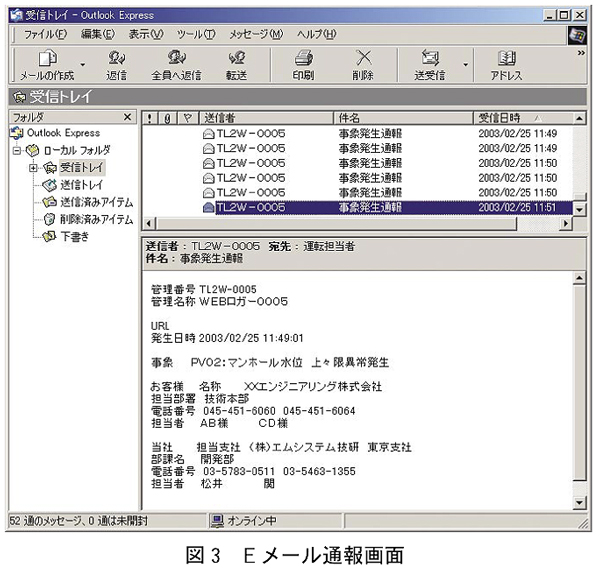600x571 pixels.
Task: Show more toolbar buttons via chevron
Action: point(581,52)
